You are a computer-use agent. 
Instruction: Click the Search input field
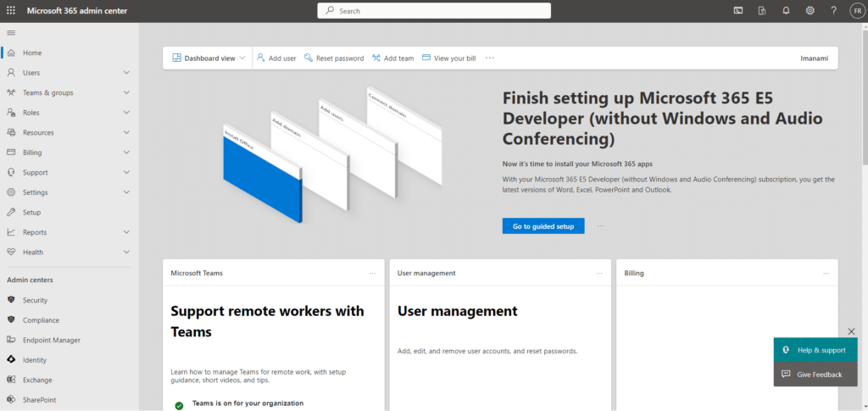(x=434, y=10)
